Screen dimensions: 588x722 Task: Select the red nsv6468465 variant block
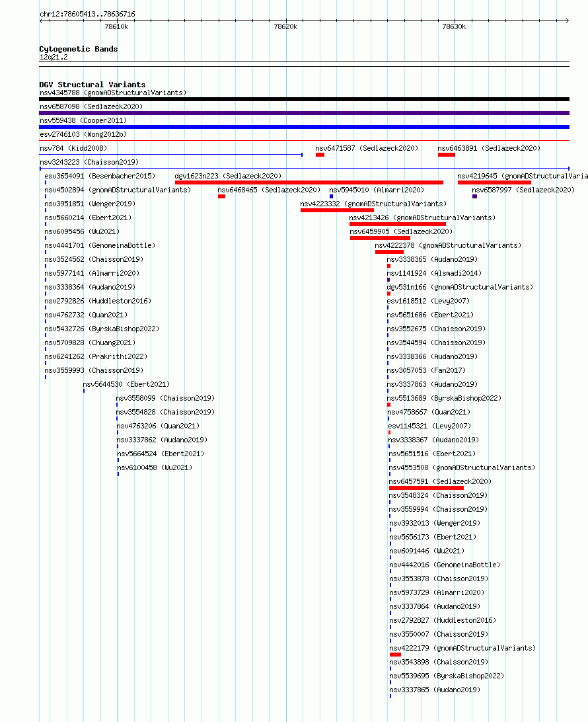coord(222,196)
